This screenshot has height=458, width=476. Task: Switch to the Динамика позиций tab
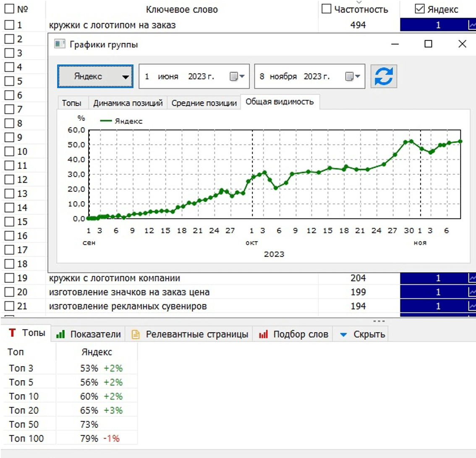coord(128,103)
